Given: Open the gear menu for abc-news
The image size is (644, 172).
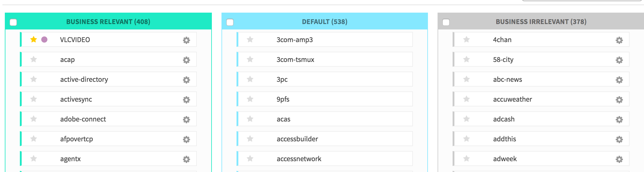Looking at the screenshot, I should click(619, 80).
